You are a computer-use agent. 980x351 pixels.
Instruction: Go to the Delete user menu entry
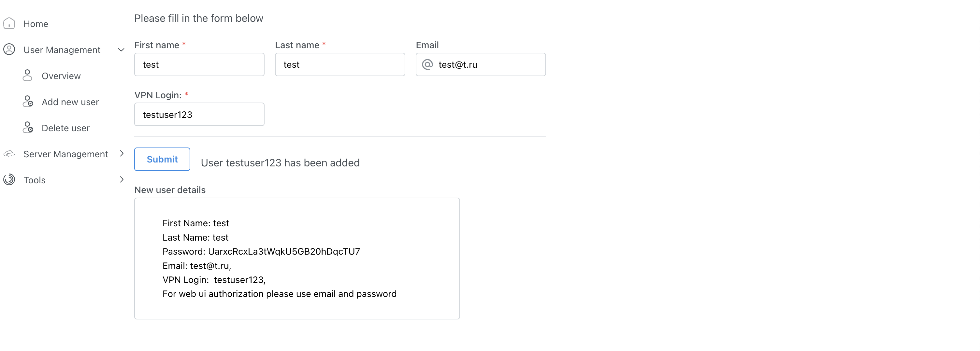coord(65,128)
